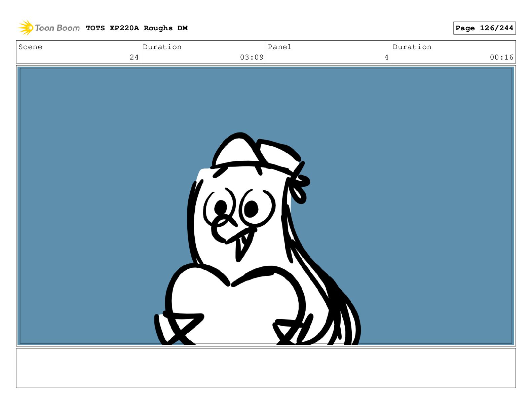Click the 'Panel' header label

280,47
